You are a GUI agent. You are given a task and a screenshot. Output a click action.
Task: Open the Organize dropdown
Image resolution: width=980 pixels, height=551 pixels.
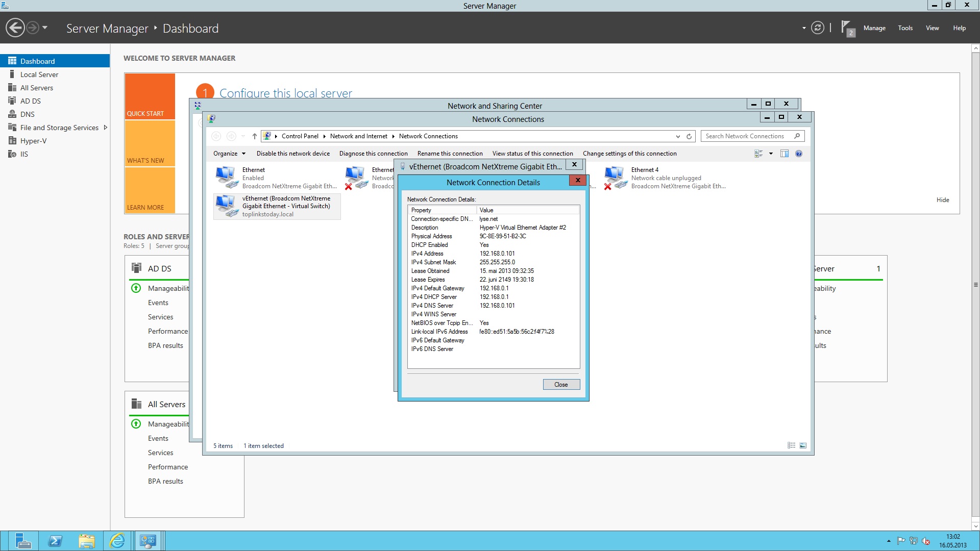pos(229,154)
